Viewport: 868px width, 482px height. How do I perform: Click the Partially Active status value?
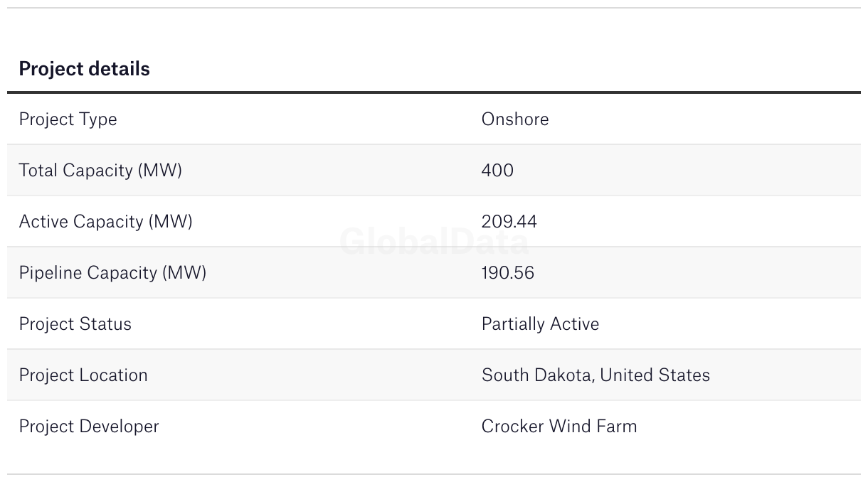540,324
